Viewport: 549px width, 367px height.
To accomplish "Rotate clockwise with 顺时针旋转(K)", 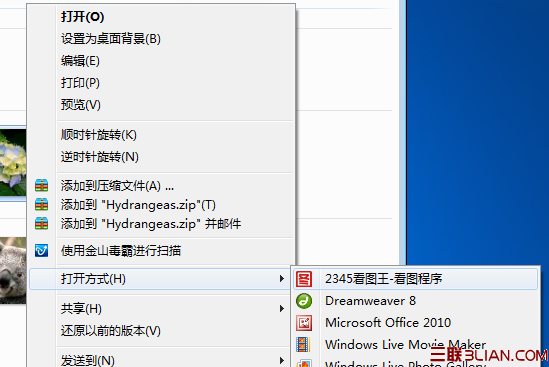I will (x=161, y=135).
